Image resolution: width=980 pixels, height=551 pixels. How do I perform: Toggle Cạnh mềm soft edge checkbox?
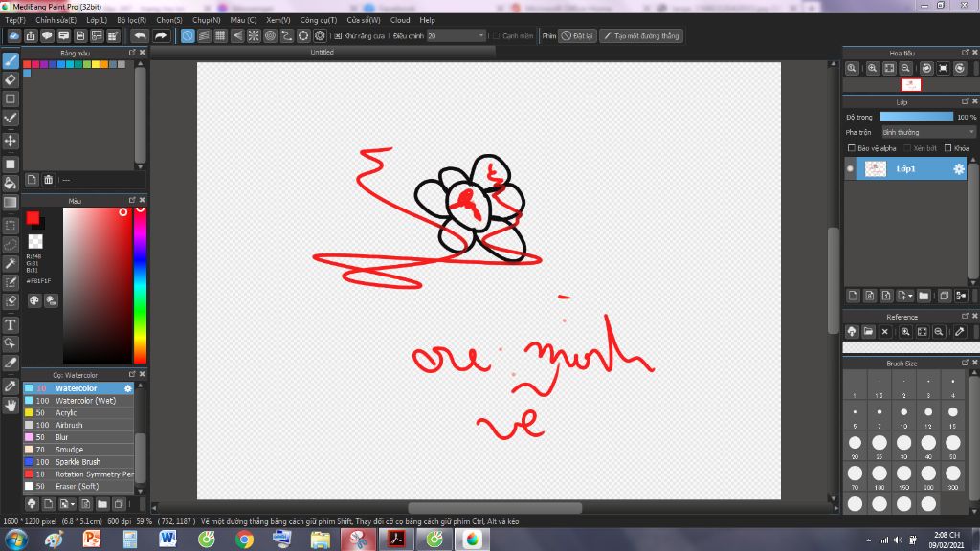pos(497,36)
